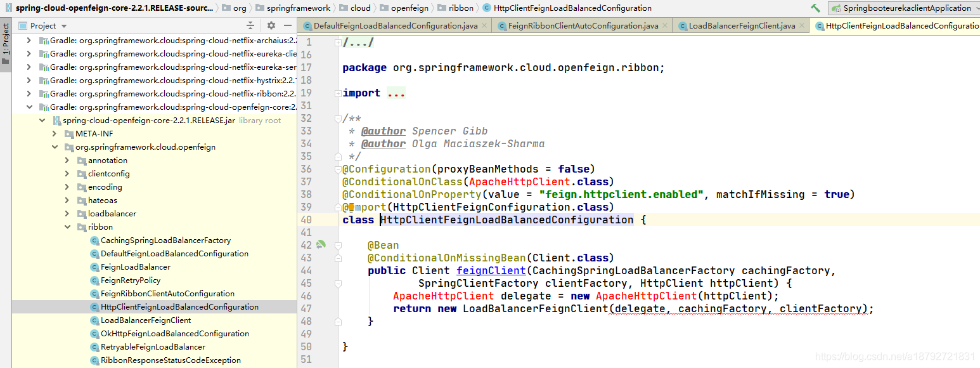Click the RibbonResponseStatusCodeException class icon
The height and width of the screenshot is (368, 980).
point(95,360)
